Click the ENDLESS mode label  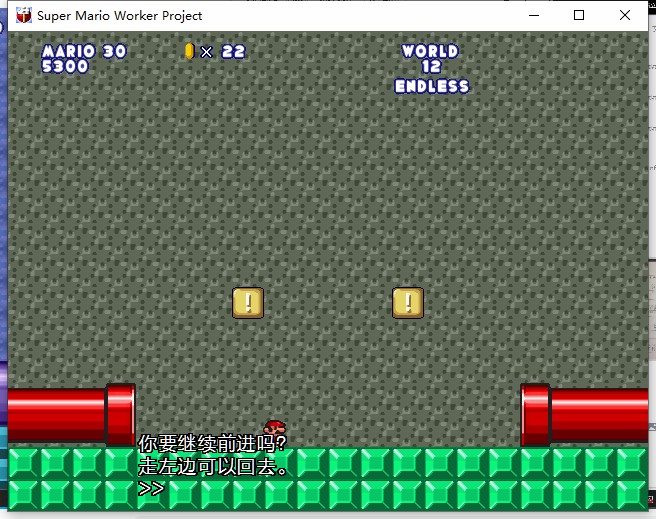coord(432,86)
